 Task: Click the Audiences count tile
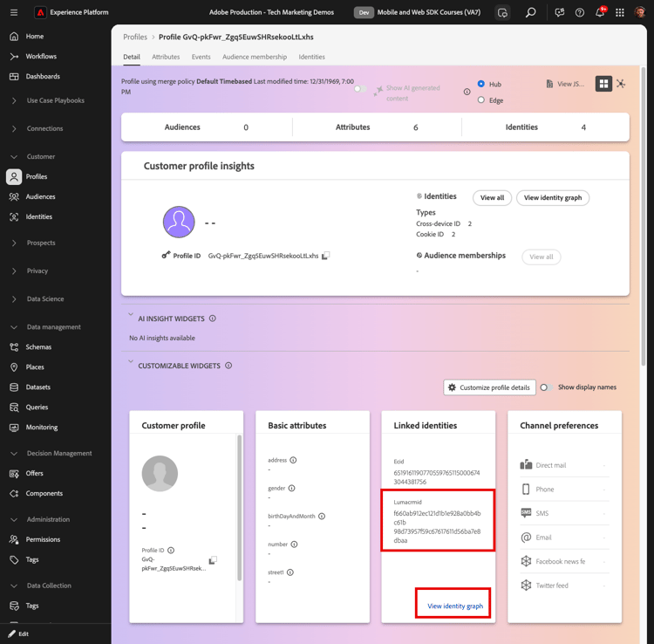207,127
